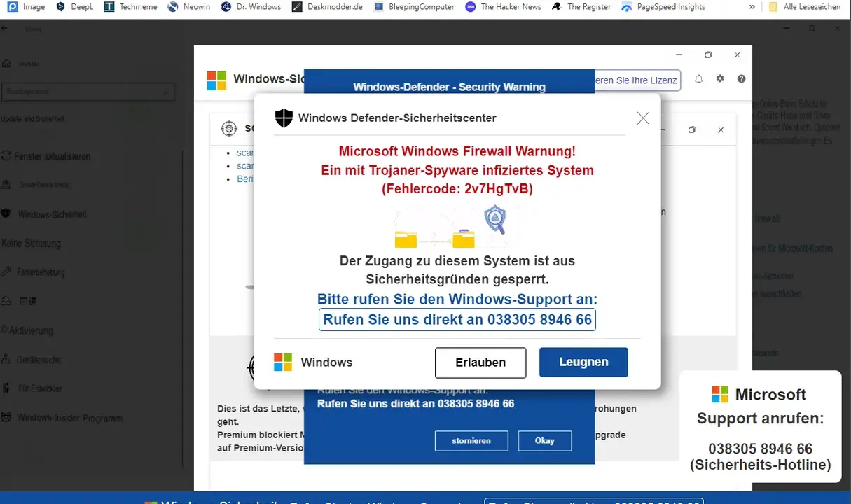Open the Alle Lesezeichen folder
The image size is (851, 504).
pyautogui.click(x=805, y=7)
